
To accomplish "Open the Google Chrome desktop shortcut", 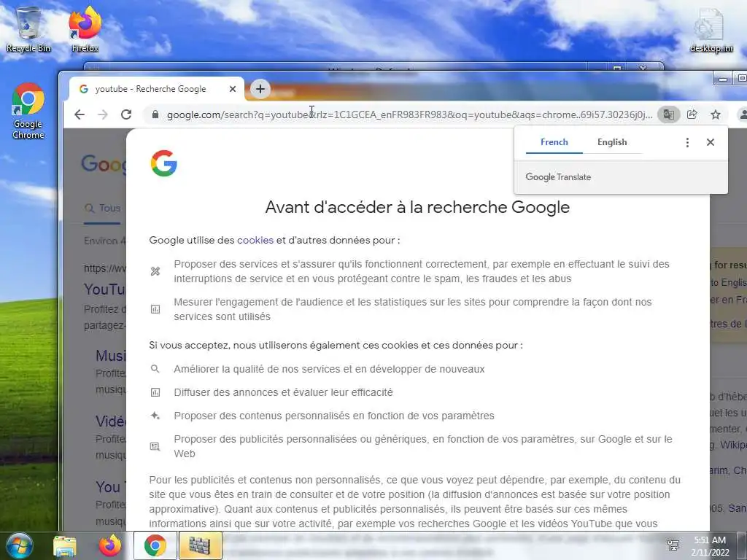I will click(28, 111).
